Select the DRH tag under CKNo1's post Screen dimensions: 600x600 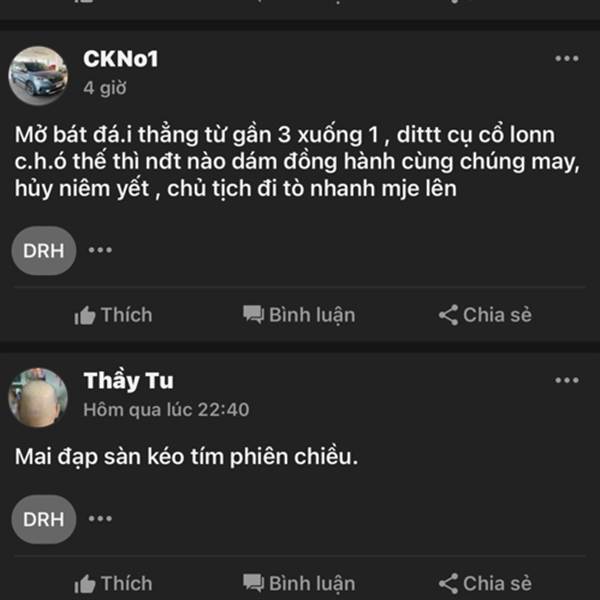[x=43, y=250]
